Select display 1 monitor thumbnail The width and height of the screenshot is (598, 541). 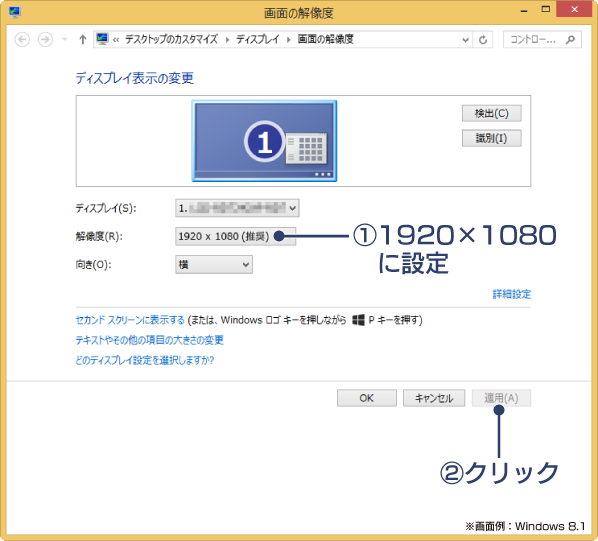click(x=264, y=141)
